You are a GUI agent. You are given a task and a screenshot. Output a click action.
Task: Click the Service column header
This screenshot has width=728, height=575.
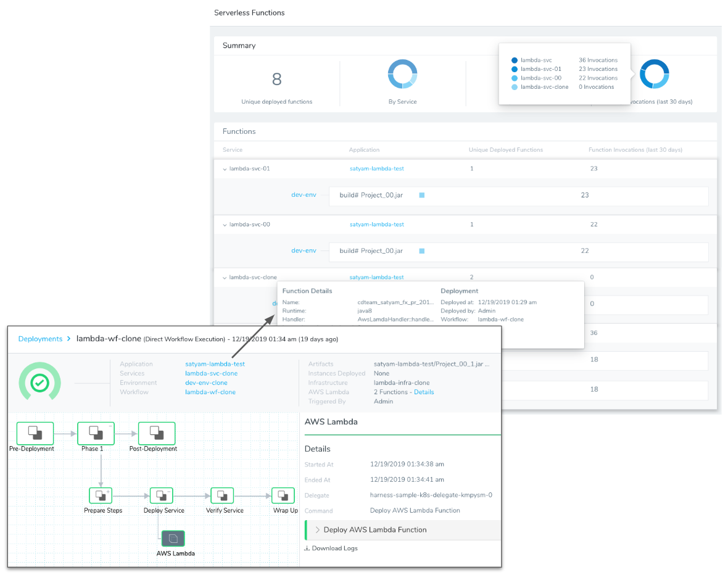pos(232,149)
